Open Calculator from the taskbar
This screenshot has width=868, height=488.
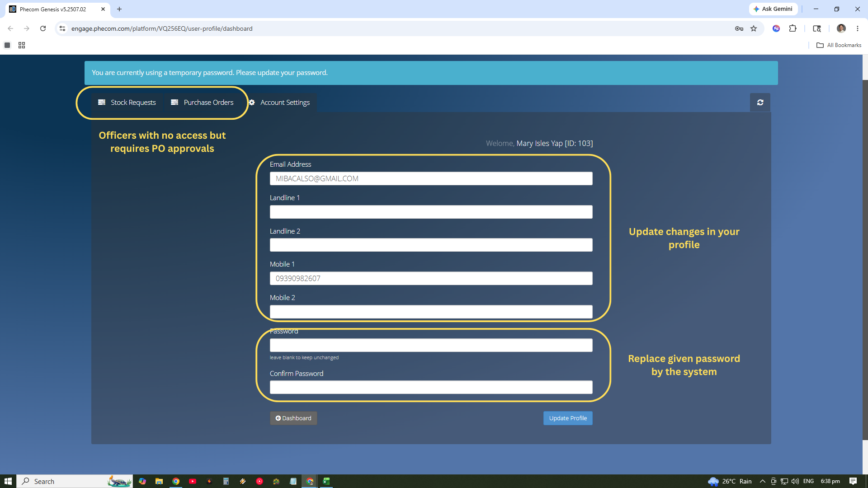[x=226, y=481]
